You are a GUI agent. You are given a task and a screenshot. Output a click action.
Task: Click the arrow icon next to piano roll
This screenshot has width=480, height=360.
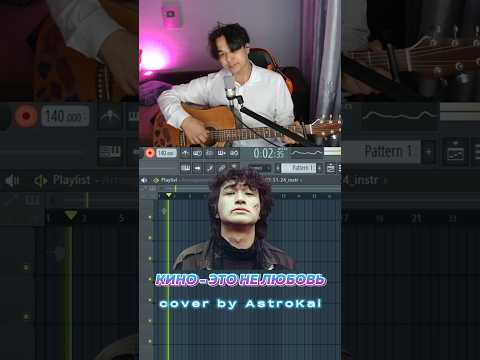tap(197, 168)
